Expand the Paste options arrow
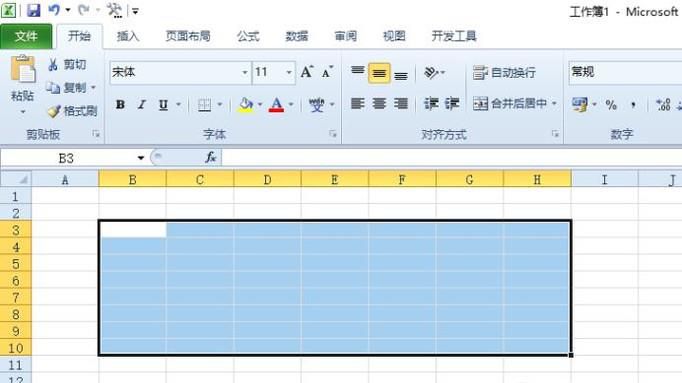Image resolution: width=682 pixels, height=383 pixels. pyautogui.click(x=23, y=112)
